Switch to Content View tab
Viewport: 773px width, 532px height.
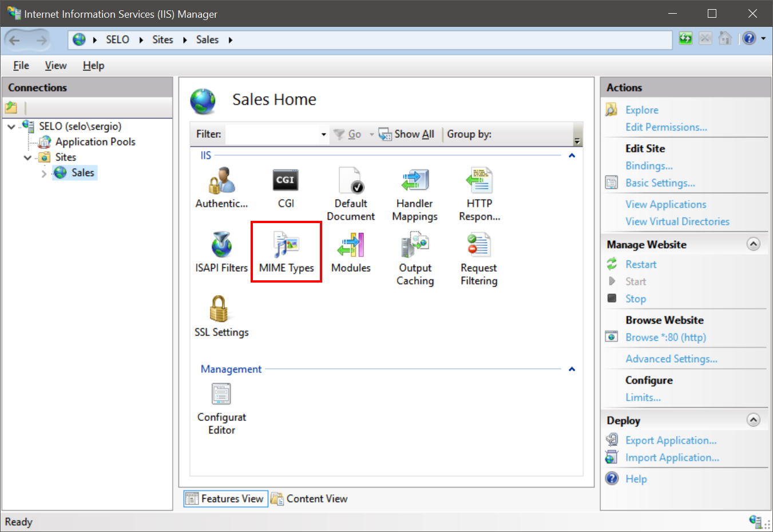pos(309,499)
